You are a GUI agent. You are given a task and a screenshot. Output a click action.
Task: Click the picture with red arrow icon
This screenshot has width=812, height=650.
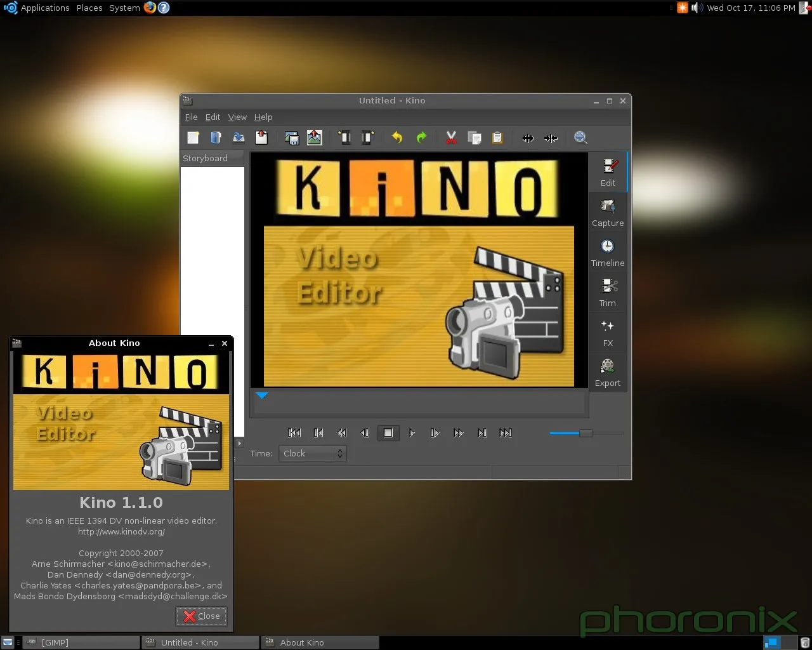click(x=315, y=138)
